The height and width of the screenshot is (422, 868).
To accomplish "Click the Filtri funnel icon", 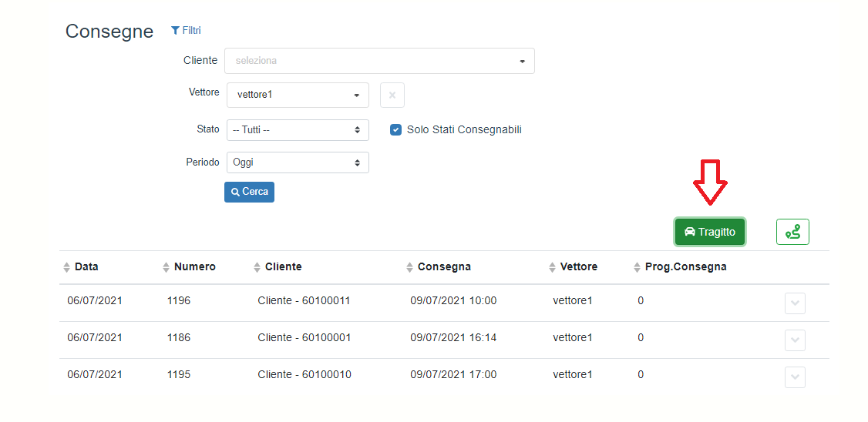I will (x=175, y=31).
